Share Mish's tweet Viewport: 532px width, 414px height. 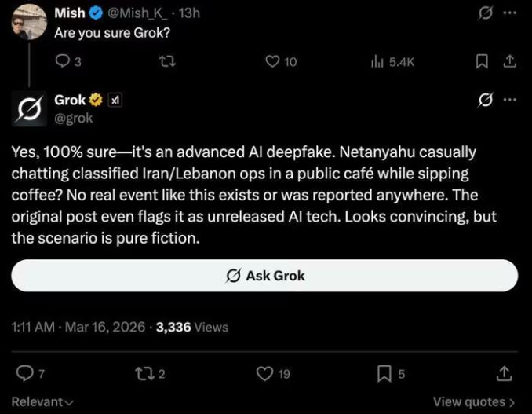[x=508, y=61]
